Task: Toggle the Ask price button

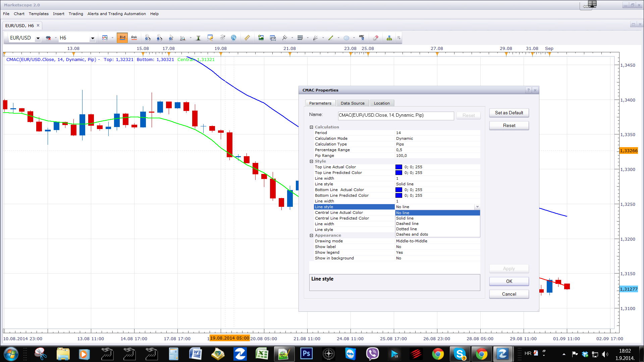Action: (x=134, y=38)
